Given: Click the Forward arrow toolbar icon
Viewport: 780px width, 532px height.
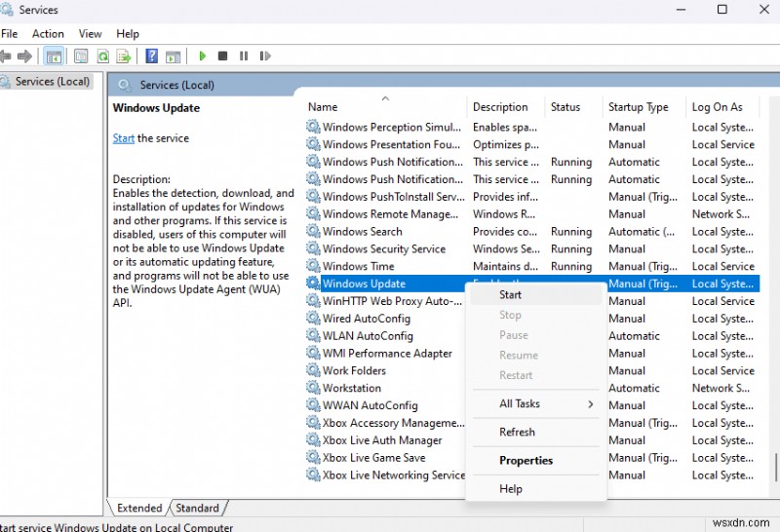Looking at the screenshot, I should tap(24, 57).
